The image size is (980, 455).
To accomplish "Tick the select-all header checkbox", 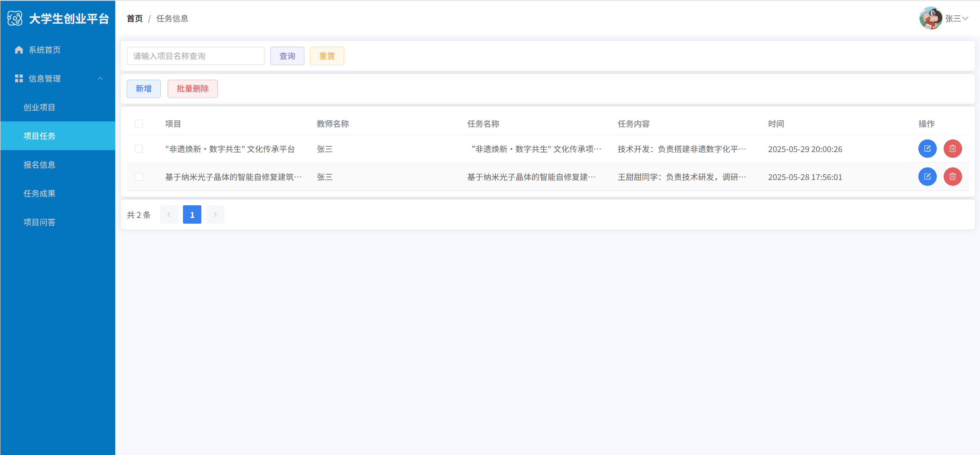I will pyautogui.click(x=139, y=123).
